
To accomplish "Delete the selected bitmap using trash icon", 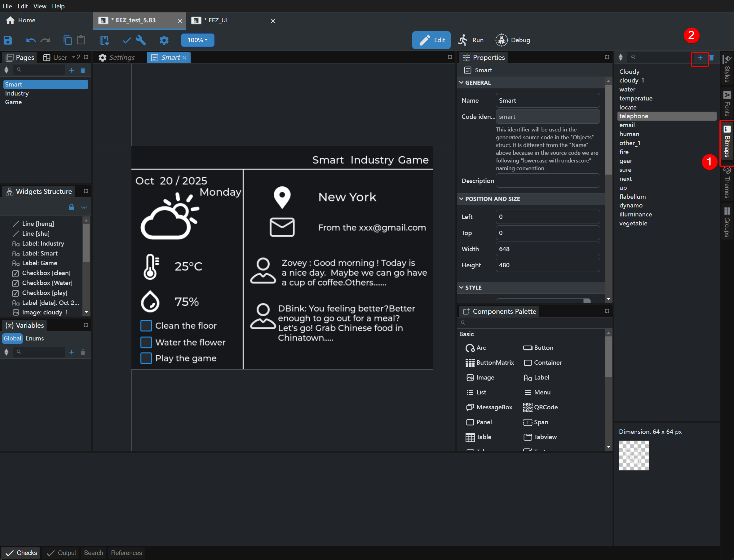I will coord(711,58).
